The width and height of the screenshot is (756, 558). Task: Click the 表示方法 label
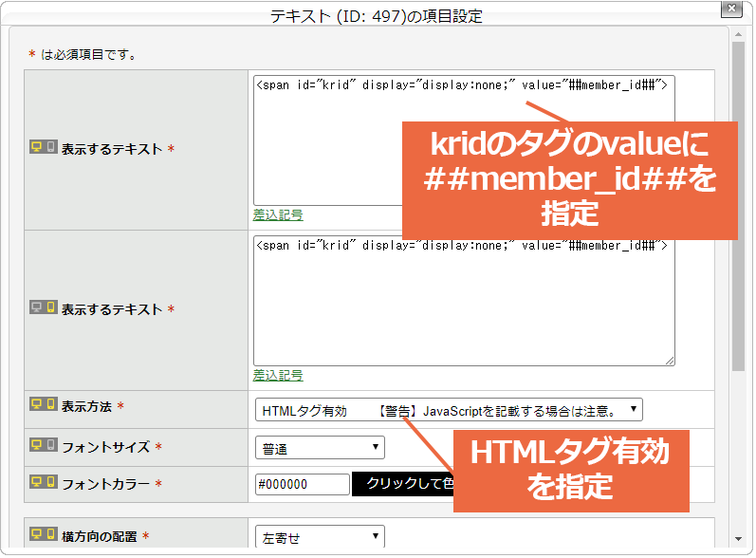click(x=86, y=406)
